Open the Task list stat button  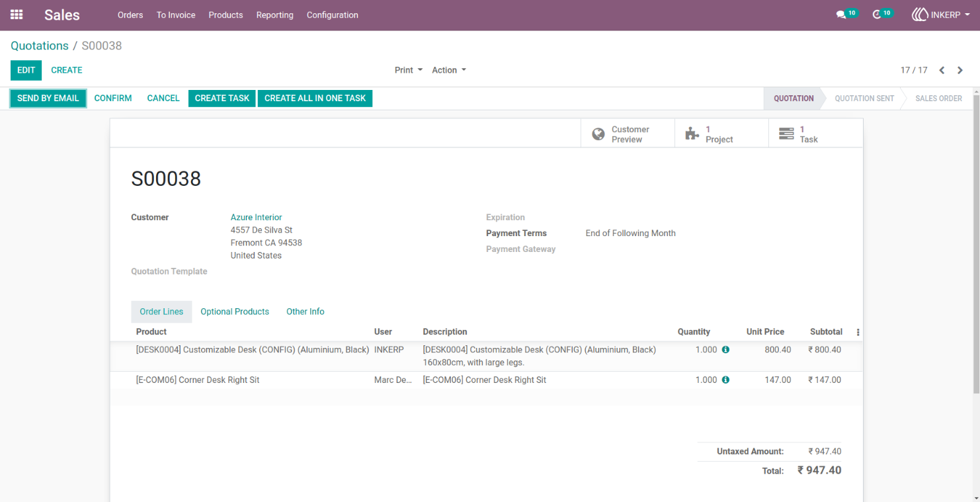(x=816, y=134)
